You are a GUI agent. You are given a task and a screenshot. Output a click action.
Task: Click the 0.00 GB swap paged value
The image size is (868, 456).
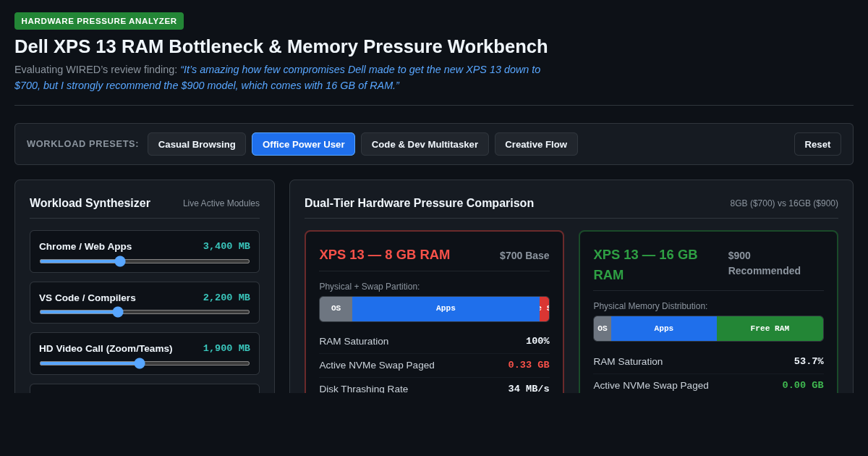click(x=803, y=385)
